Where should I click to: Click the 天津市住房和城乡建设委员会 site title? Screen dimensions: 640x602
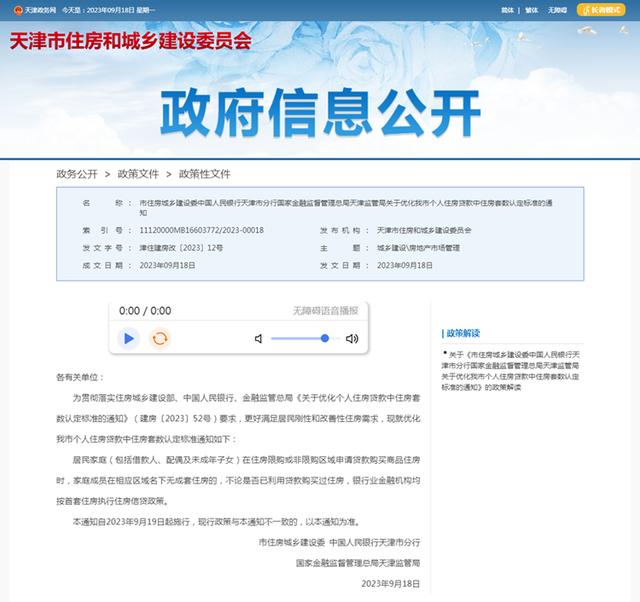click(129, 41)
